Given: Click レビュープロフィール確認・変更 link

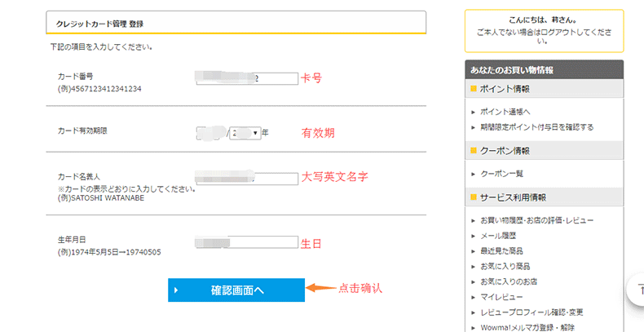Looking at the screenshot, I should tap(532, 312).
